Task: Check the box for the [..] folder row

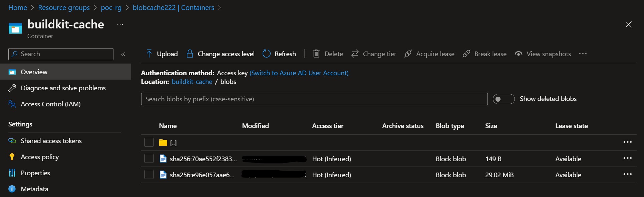Action: (x=149, y=142)
